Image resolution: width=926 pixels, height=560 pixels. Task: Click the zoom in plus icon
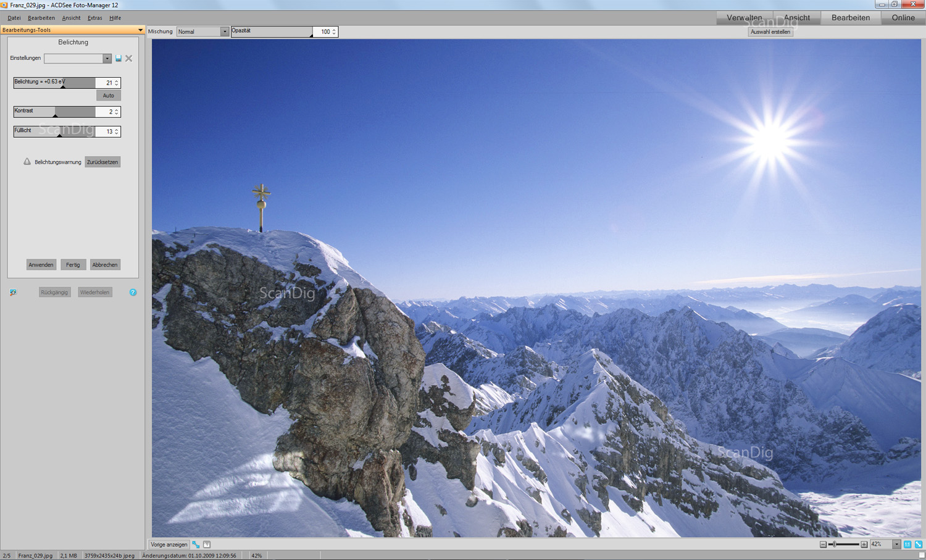pos(864,545)
